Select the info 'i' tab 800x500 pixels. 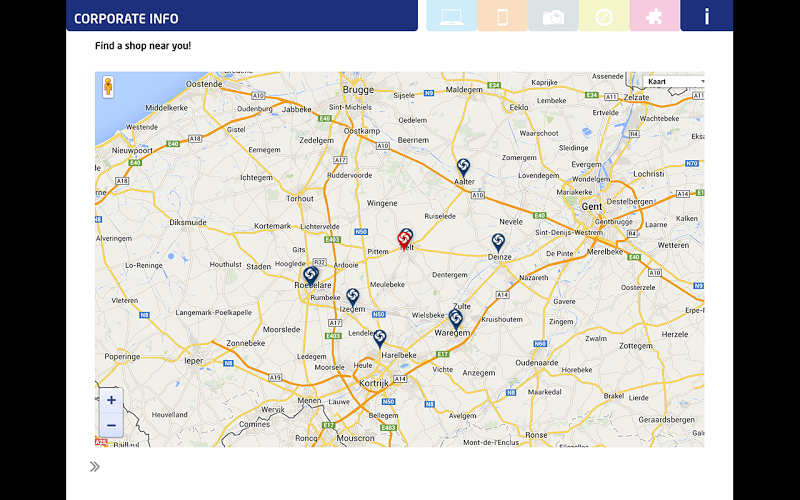click(x=707, y=16)
